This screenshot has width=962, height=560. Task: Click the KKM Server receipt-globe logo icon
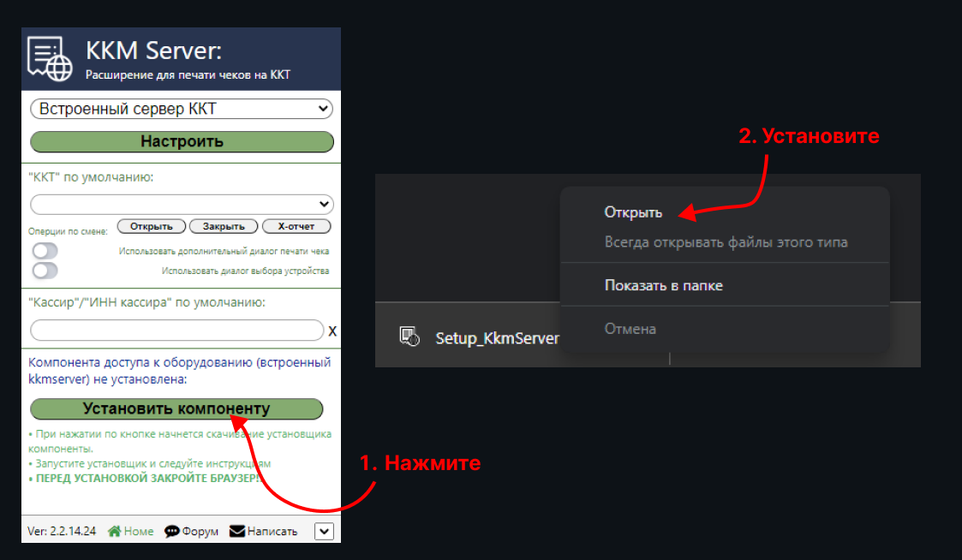click(50, 59)
